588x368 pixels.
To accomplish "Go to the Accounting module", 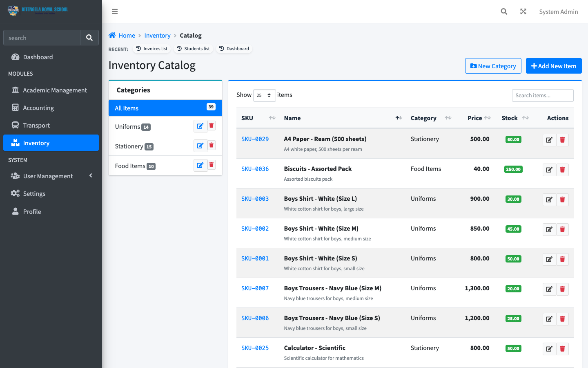I will pos(51,108).
